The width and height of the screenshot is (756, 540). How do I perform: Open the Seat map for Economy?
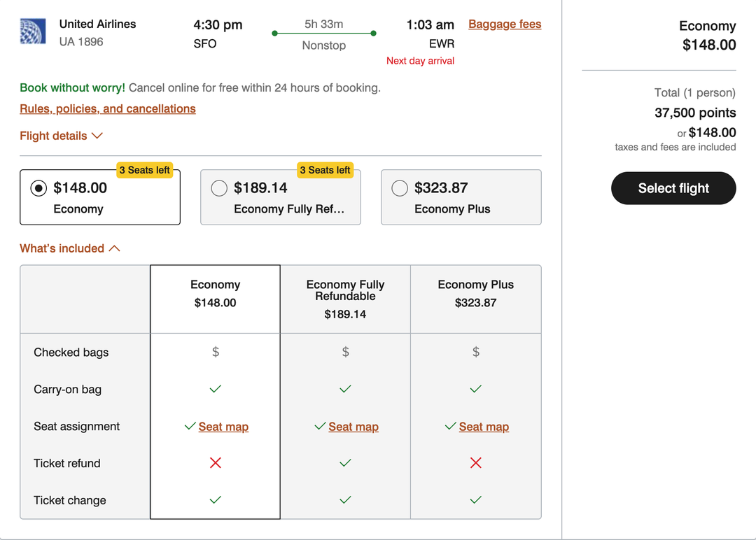pyautogui.click(x=223, y=427)
